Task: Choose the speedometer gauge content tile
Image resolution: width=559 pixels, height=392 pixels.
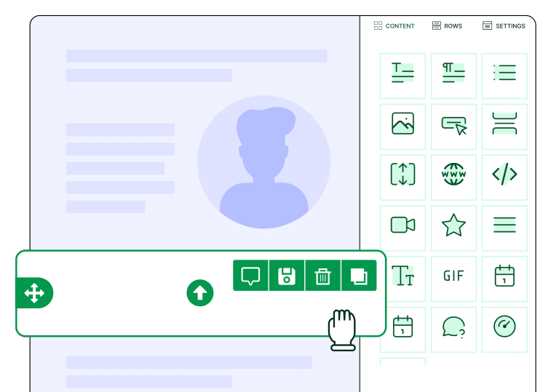Action: point(504,327)
